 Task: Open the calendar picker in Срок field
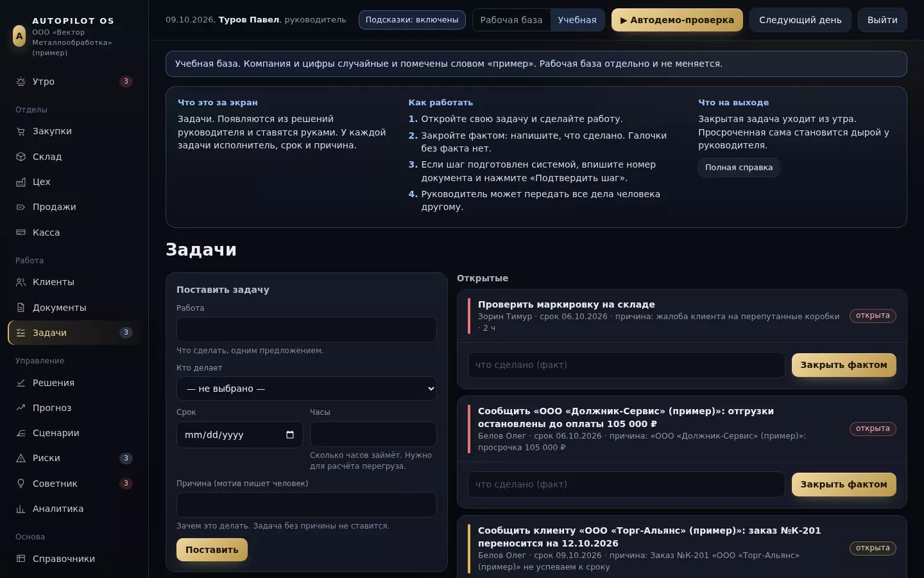(x=290, y=435)
